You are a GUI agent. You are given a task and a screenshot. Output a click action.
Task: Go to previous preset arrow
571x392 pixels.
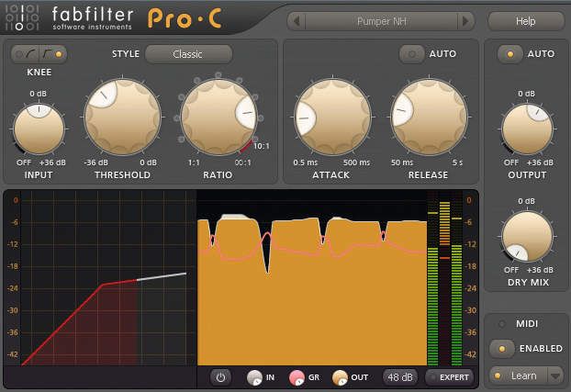pos(297,21)
